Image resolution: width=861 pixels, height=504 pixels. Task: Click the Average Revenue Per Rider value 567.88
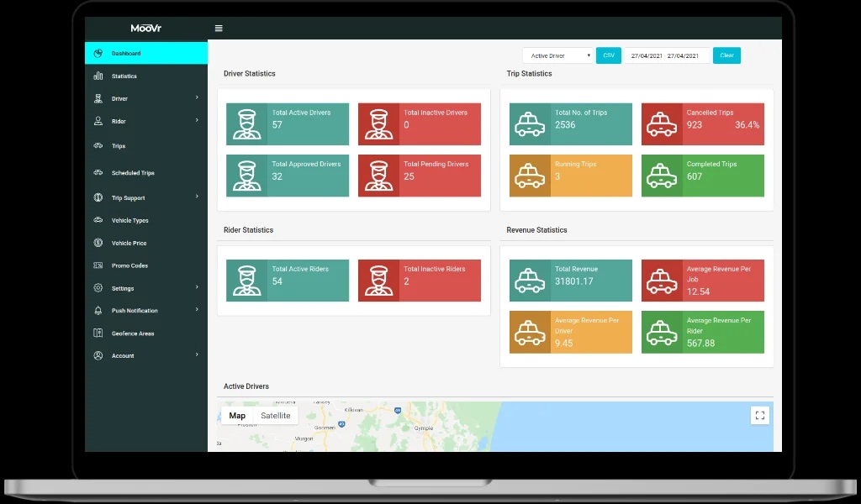tap(700, 343)
